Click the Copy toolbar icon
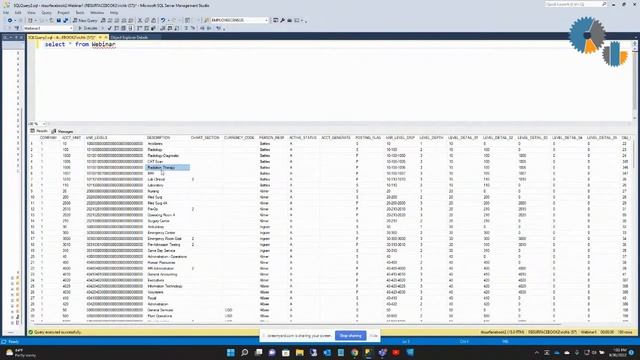The image size is (640, 360). [147, 20]
